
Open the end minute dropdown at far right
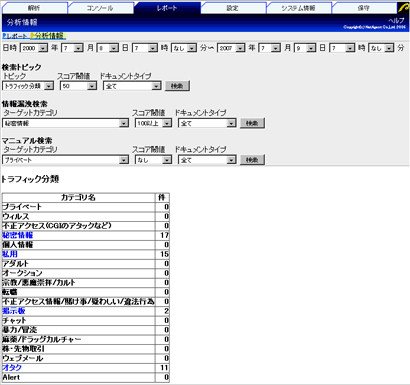pos(381,48)
